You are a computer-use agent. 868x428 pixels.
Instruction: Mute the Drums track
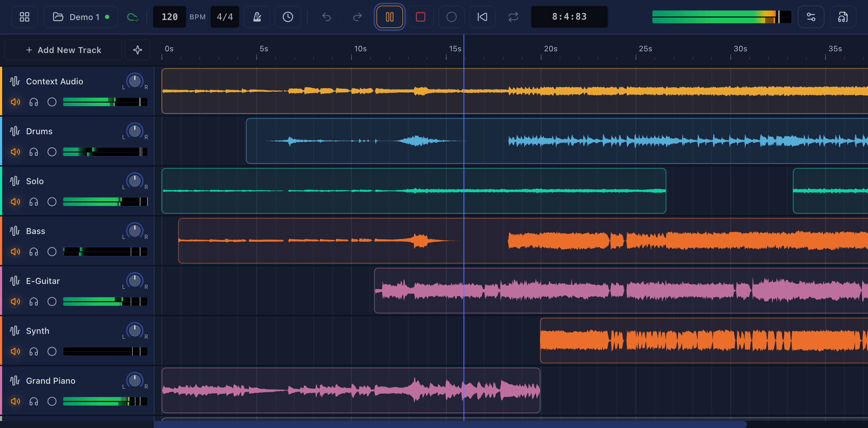15,152
